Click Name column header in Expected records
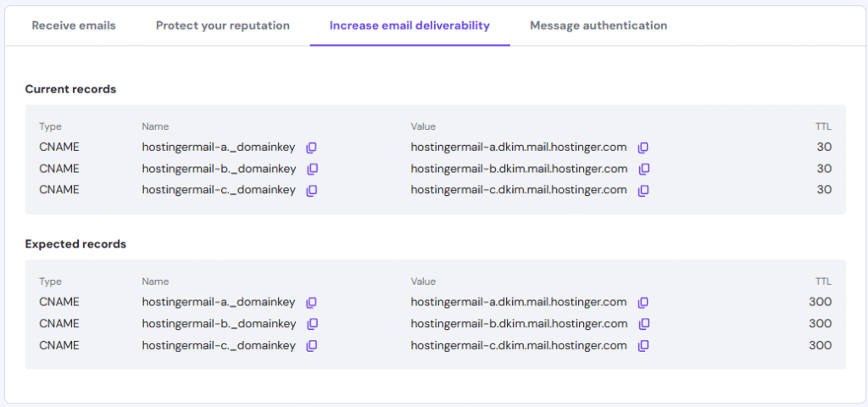 [155, 282]
